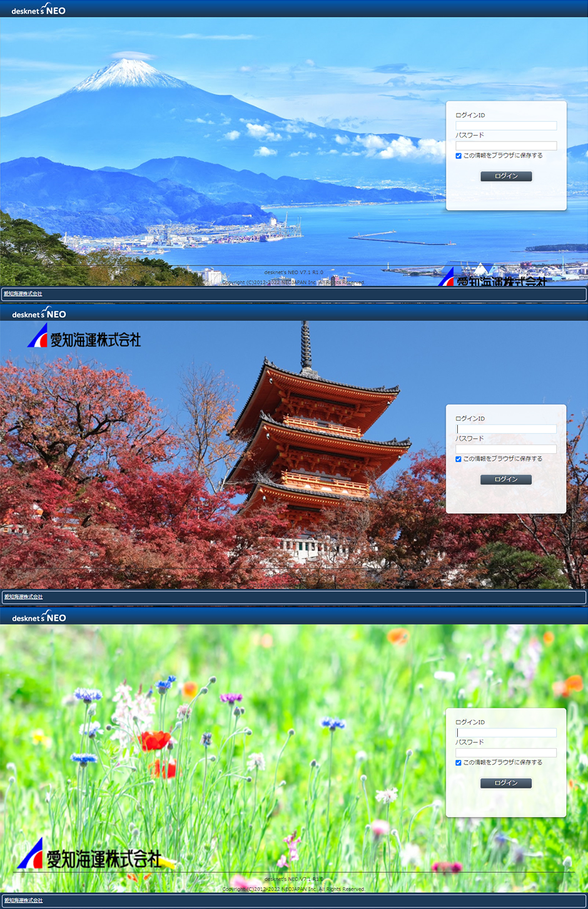The image size is (588, 909).
Task: Hit the ログイン button on flower field screen
Action: [x=506, y=783]
